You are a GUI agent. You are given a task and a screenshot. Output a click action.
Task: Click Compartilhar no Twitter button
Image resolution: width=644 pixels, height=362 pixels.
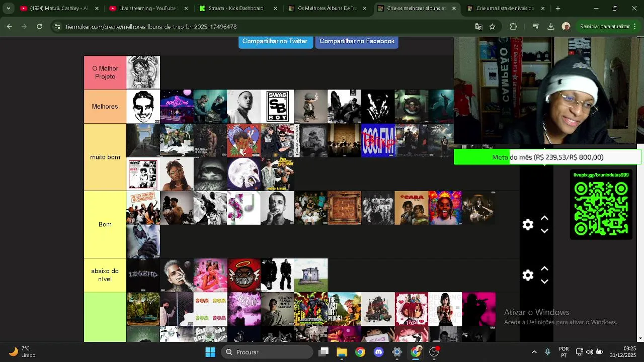tap(275, 42)
